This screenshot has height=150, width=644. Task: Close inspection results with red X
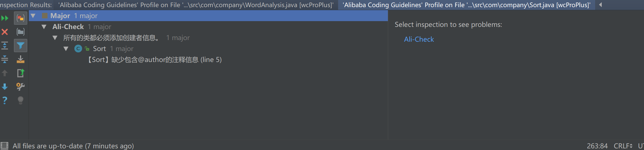click(x=5, y=32)
